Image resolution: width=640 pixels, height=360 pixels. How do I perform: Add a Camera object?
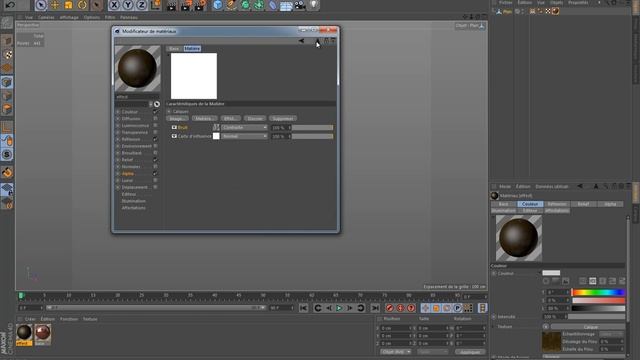pos(300,5)
